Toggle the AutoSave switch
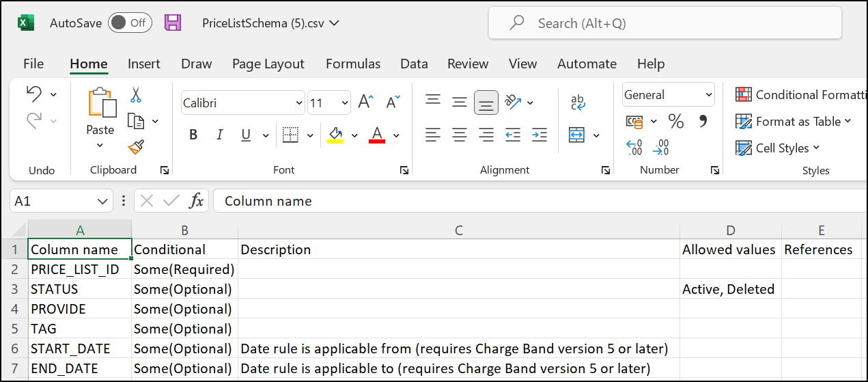The width and height of the screenshot is (868, 382). click(129, 23)
